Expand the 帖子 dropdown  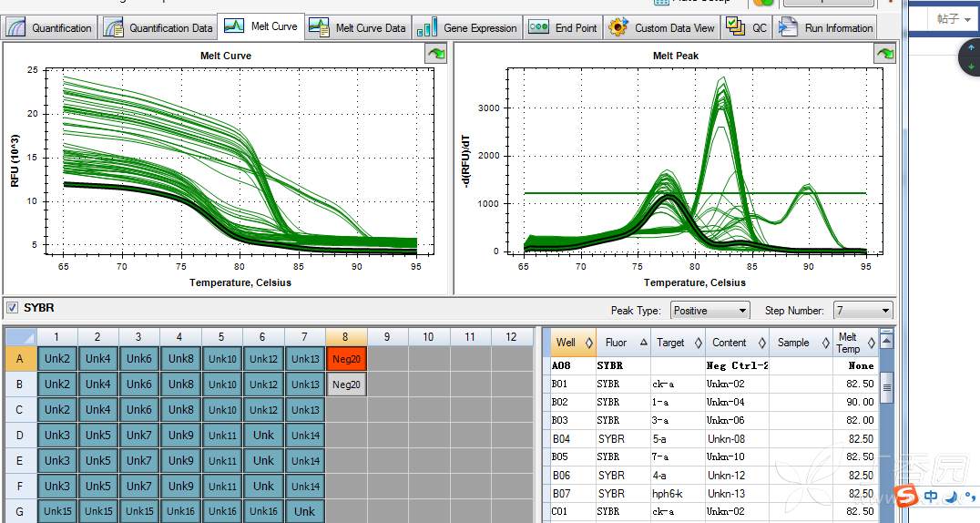click(x=954, y=18)
